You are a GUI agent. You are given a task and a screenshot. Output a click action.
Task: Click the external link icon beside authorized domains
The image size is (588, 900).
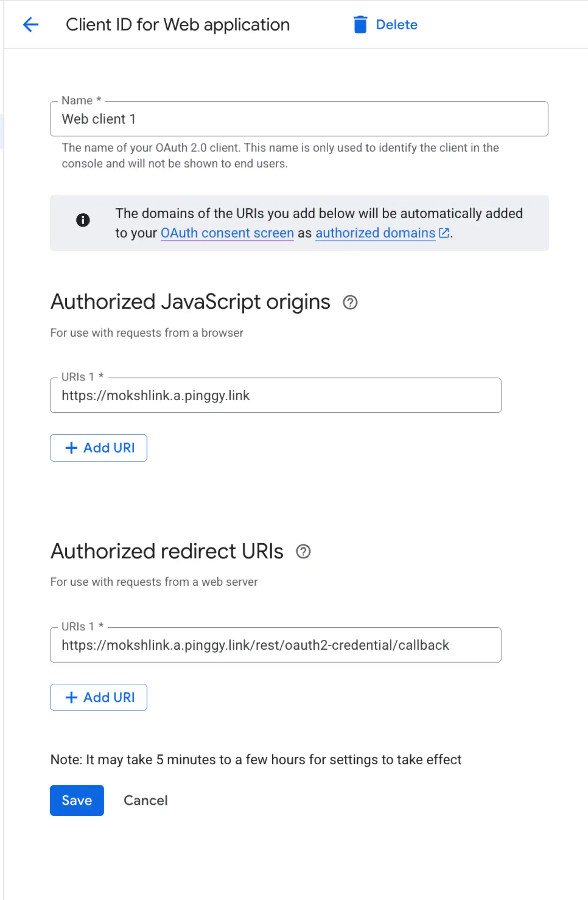click(444, 233)
